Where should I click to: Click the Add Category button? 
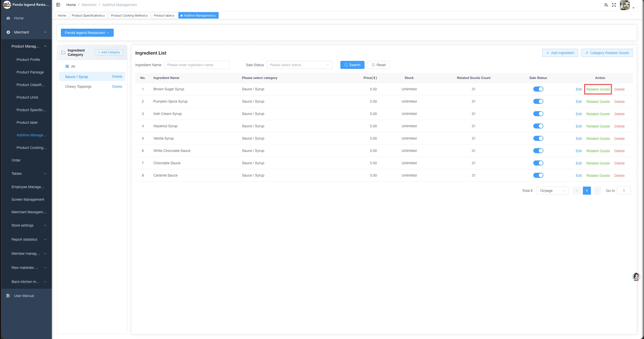click(109, 52)
